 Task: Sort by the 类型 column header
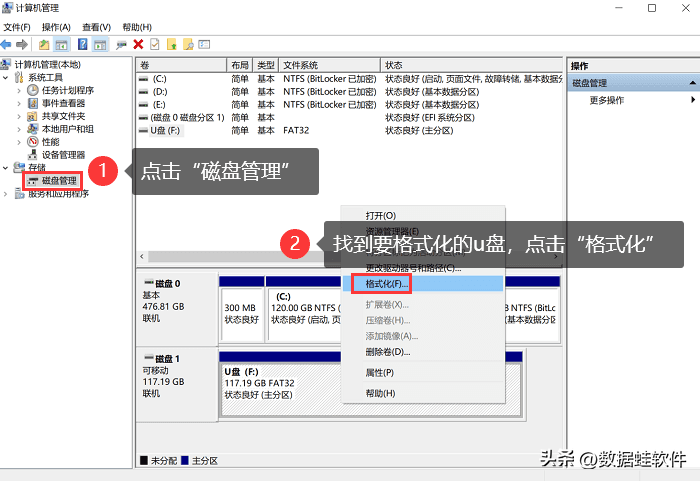coord(266,65)
